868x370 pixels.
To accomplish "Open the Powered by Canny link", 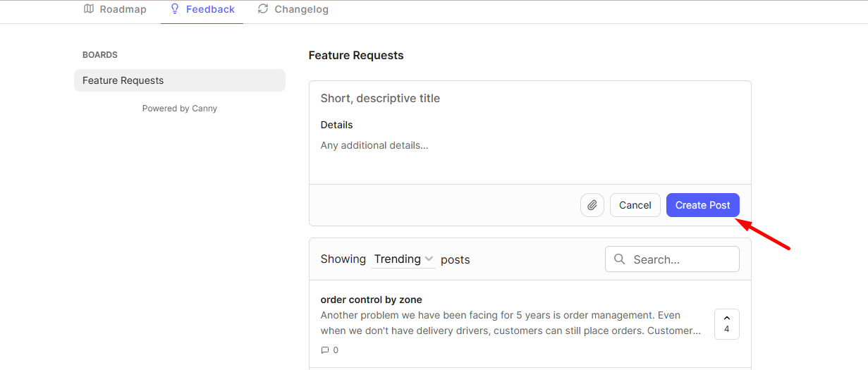I will 180,109.
